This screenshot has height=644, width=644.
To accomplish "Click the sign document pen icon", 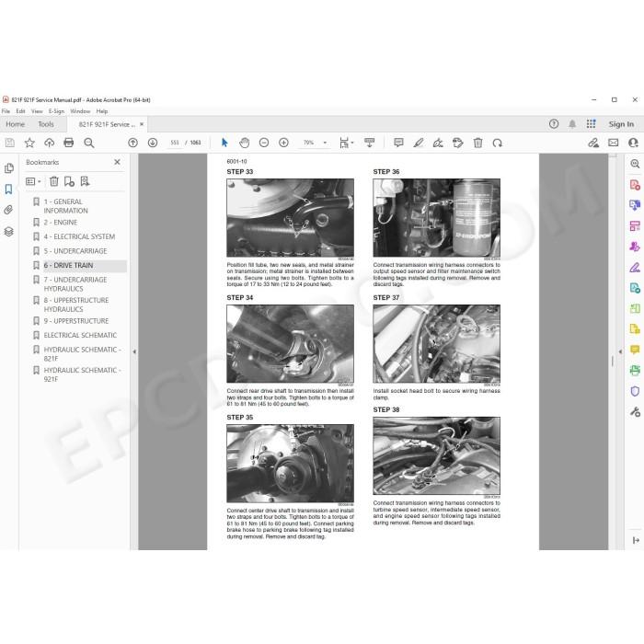I will (x=438, y=143).
